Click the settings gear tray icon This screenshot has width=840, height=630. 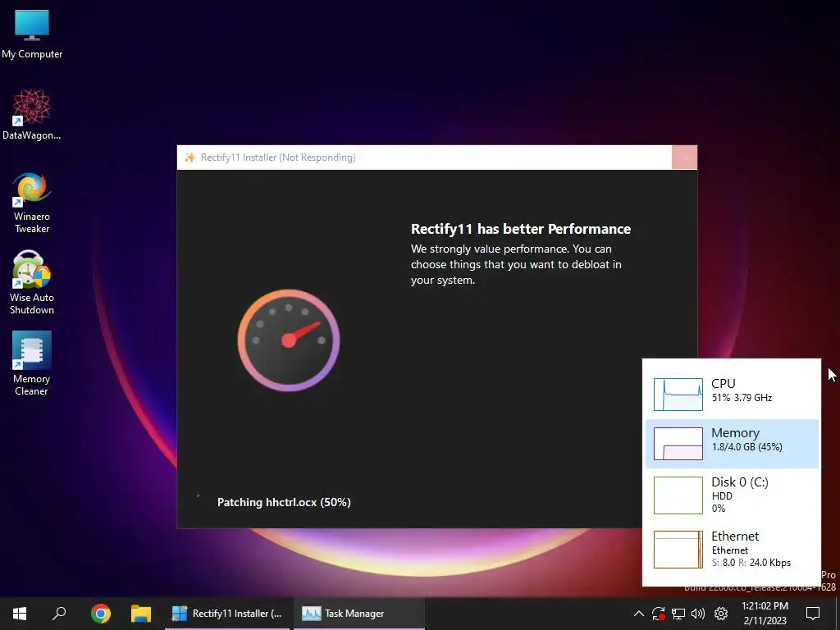[721, 614]
